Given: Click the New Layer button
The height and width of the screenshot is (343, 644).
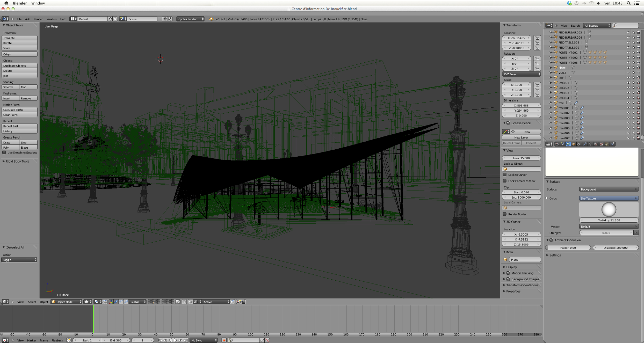Looking at the screenshot, I should pos(521,137).
